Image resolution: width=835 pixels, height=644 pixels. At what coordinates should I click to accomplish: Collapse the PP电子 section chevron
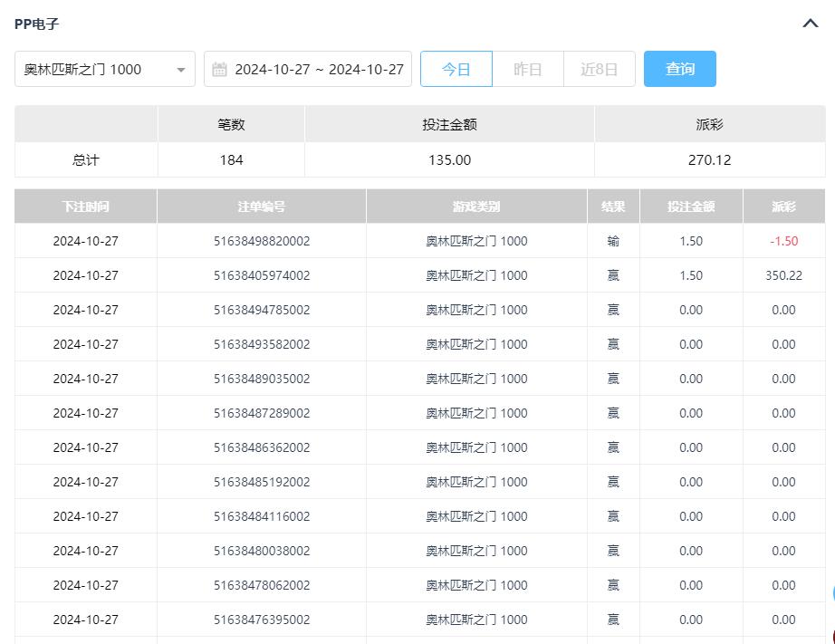(x=811, y=24)
